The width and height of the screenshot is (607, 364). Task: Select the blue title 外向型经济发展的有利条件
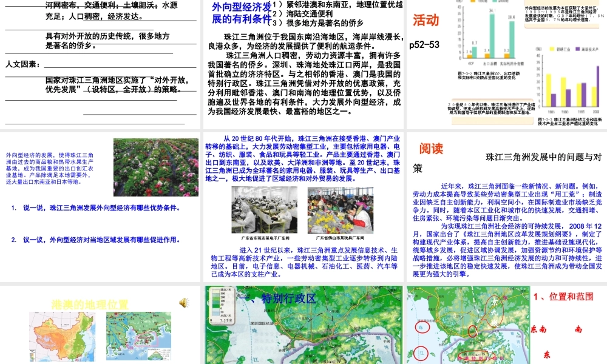(242, 13)
